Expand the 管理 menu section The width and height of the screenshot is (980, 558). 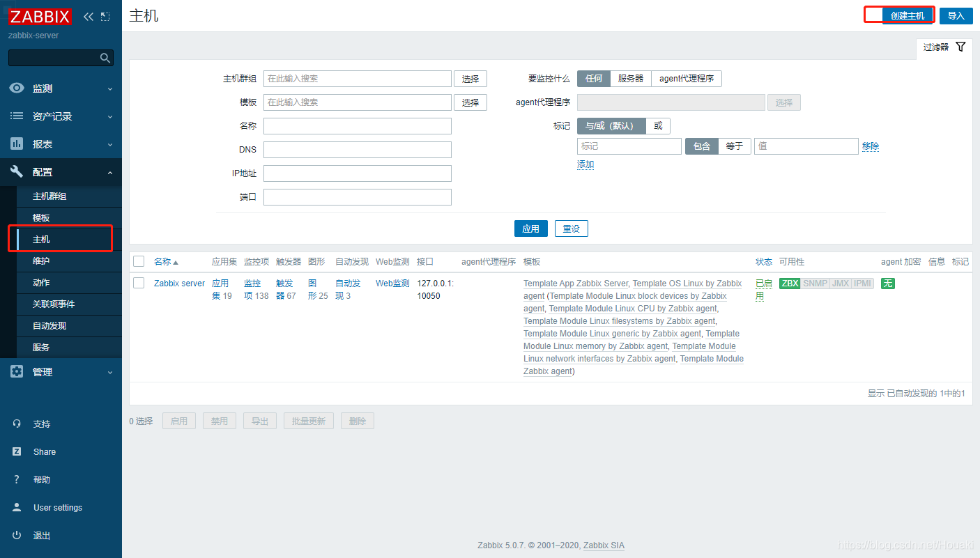[61, 372]
